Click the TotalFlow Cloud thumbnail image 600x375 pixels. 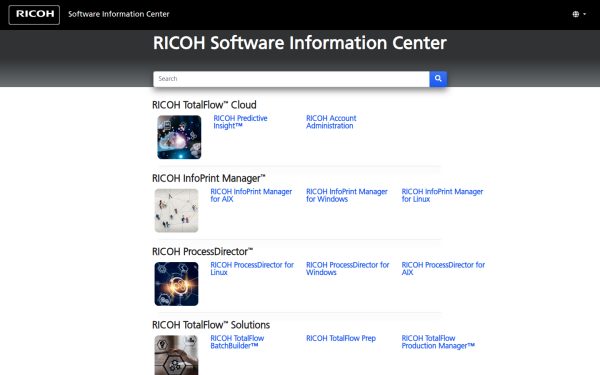pos(179,137)
